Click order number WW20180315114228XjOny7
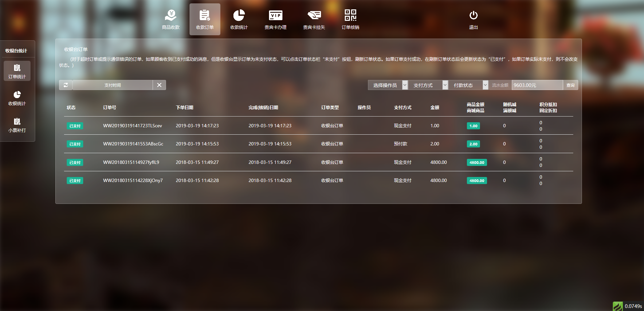The width and height of the screenshot is (644, 311). 133,180
